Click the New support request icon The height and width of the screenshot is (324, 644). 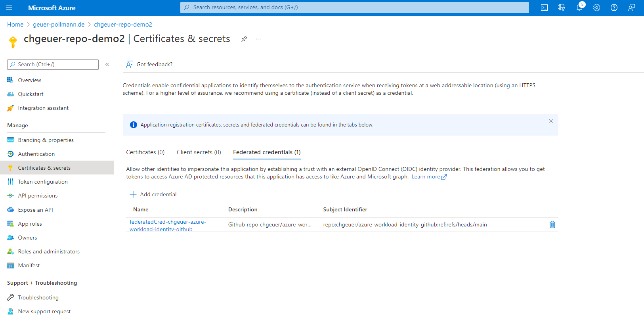coord(10,311)
